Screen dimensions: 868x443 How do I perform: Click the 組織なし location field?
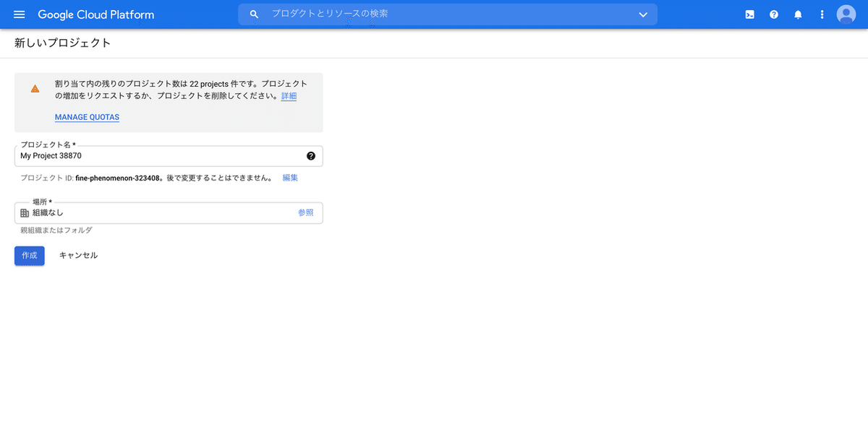[x=145, y=212]
